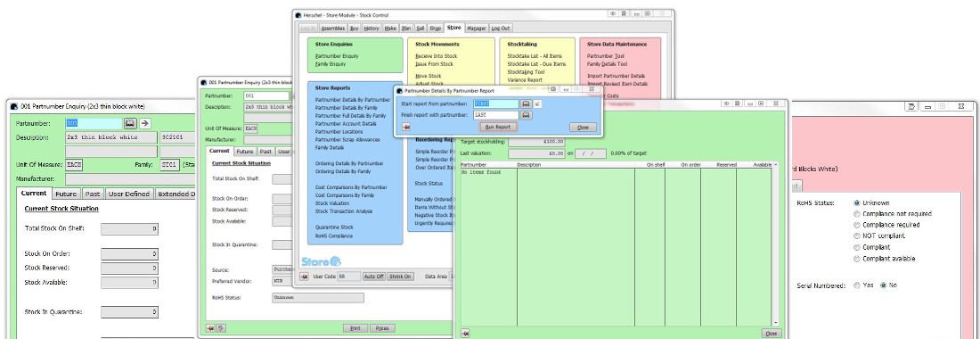Click the book lookup icon next to Partnumber field
Screen dimensions: 980x339
(130, 123)
